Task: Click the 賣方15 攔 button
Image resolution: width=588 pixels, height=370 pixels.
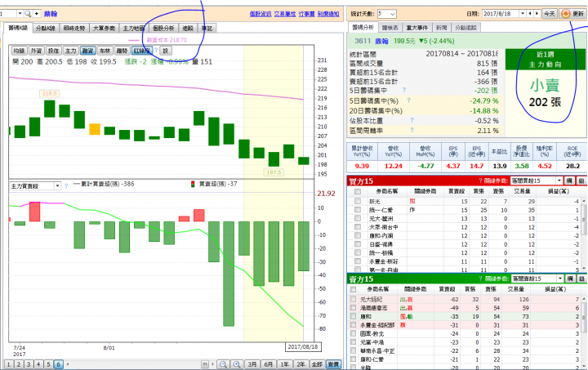Action: pos(570,279)
